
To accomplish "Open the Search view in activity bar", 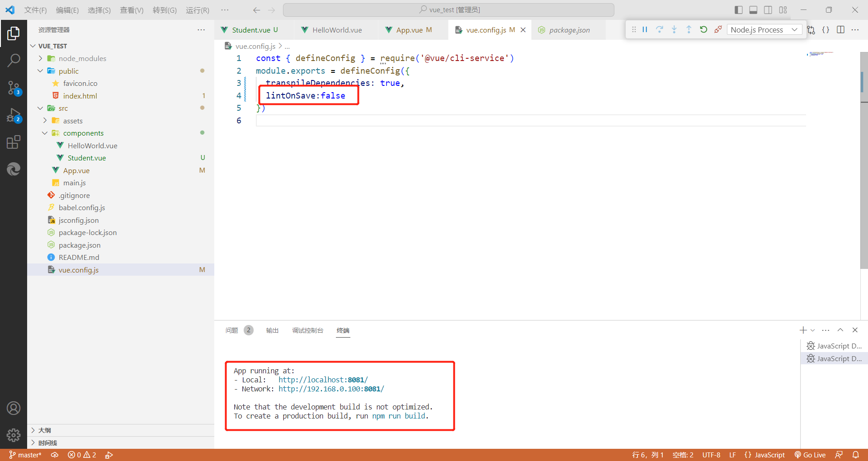I will tap(14, 59).
